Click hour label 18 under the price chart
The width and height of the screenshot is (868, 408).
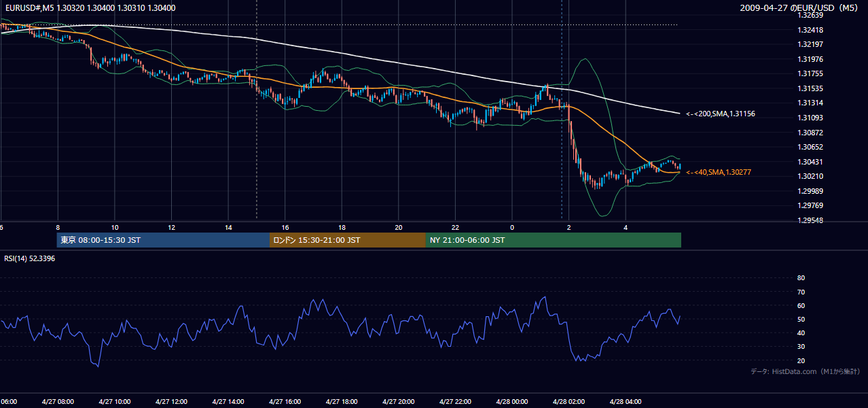[x=342, y=228]
